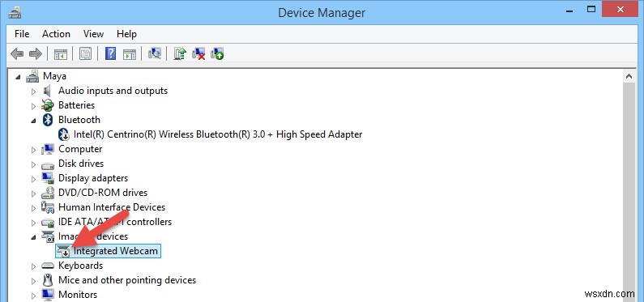
Task: Click the Monitors category icon
Action: pos(48,295)
